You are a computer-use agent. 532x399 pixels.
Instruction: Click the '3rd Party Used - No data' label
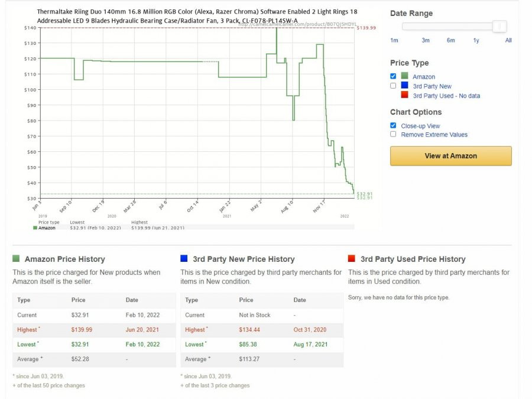446,96
